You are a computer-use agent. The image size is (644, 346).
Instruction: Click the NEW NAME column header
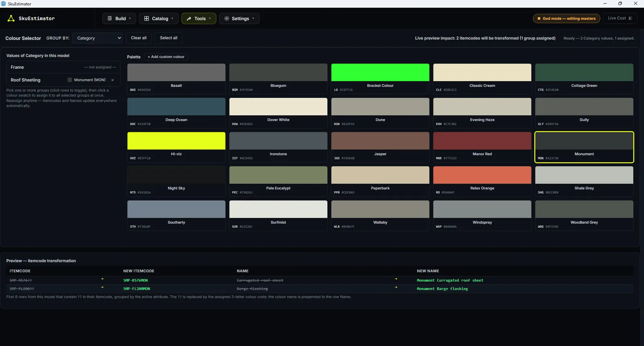[428, 271]
